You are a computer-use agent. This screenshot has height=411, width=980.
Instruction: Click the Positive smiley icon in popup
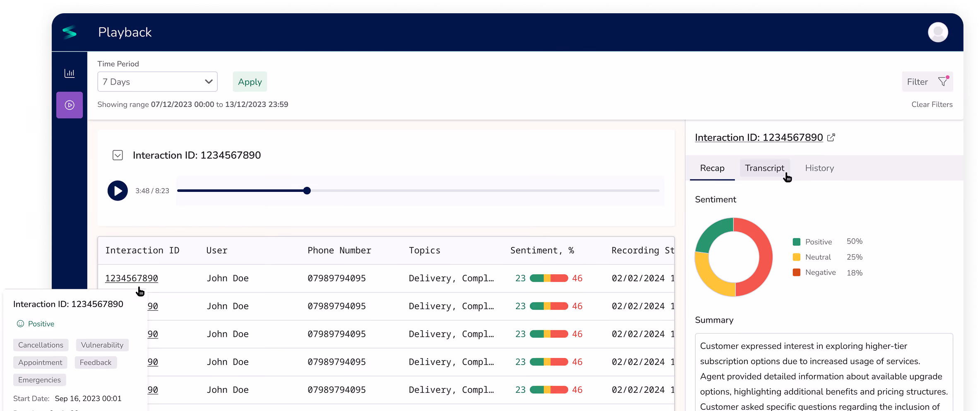[20, 324]
